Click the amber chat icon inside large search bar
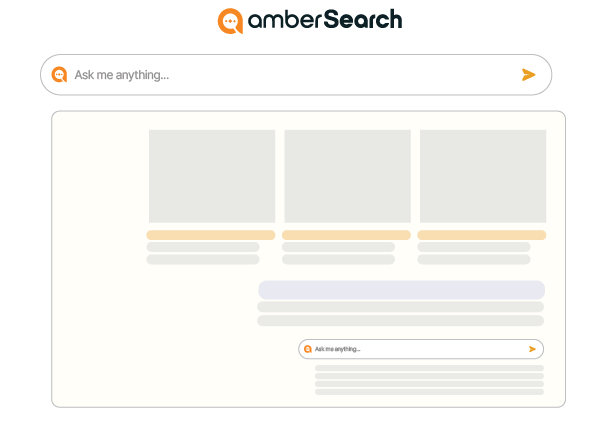The width and height of the screenshot is (612, 429). pos(59,75)
